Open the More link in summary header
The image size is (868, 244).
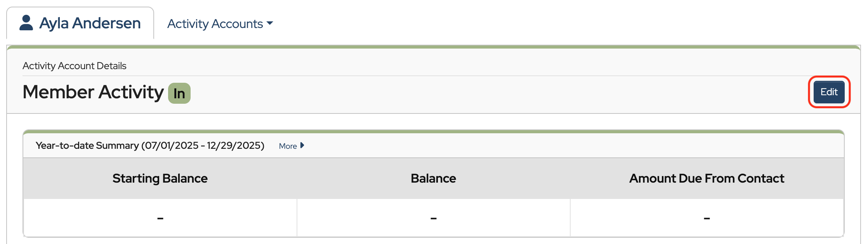(288, 146)
